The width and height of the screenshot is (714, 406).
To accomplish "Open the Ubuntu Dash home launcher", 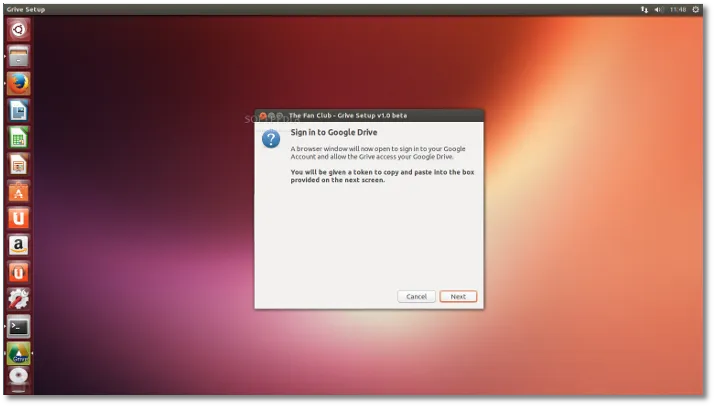I will click(x=18, y=29).
